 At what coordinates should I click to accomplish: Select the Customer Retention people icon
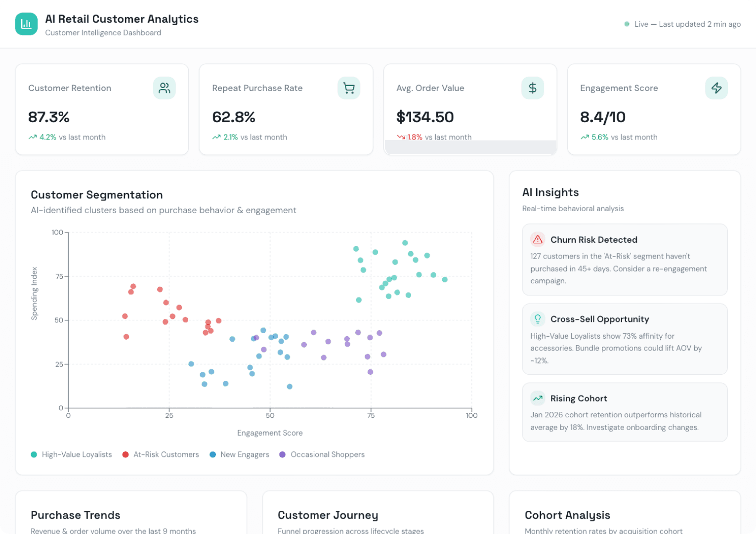pos(164,88)
